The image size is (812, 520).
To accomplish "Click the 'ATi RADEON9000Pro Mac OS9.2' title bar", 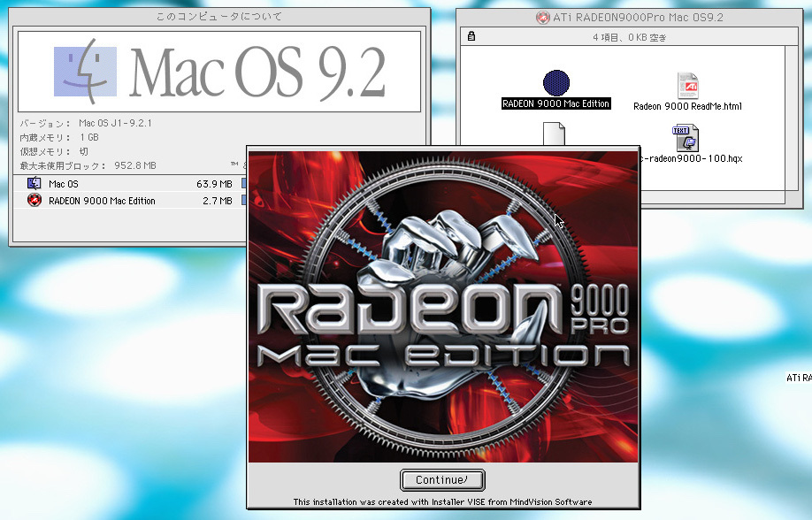I will pyautogui.click(x=629, y=18).
